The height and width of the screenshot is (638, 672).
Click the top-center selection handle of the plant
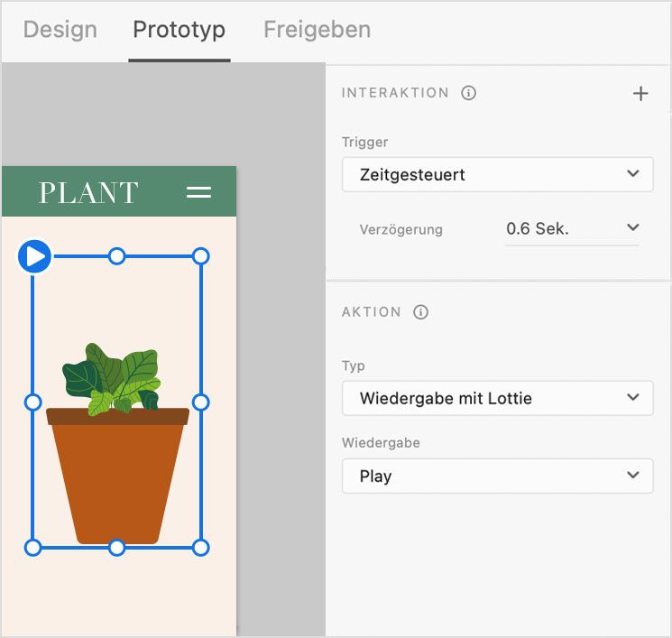116,256
